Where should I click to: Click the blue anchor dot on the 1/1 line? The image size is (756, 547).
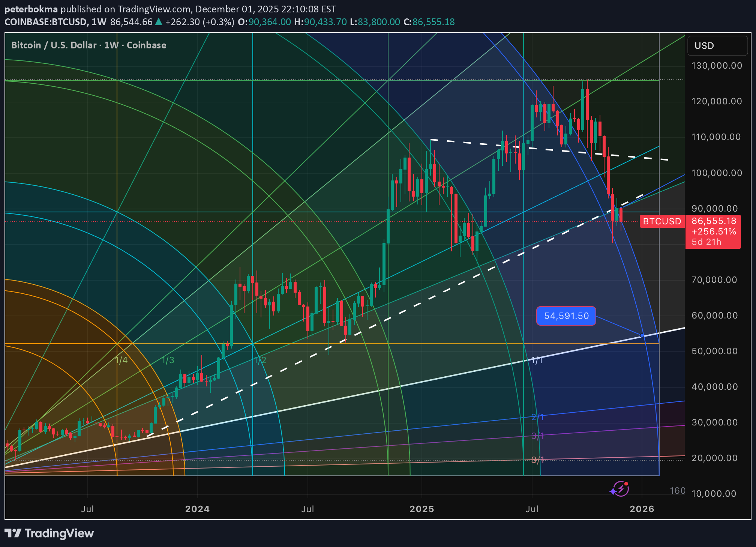642,335
